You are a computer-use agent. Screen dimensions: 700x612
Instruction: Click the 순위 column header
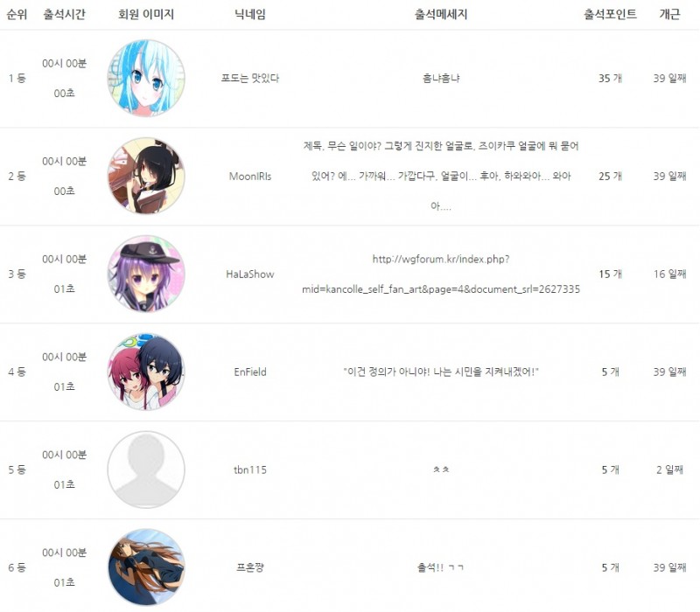17,14
